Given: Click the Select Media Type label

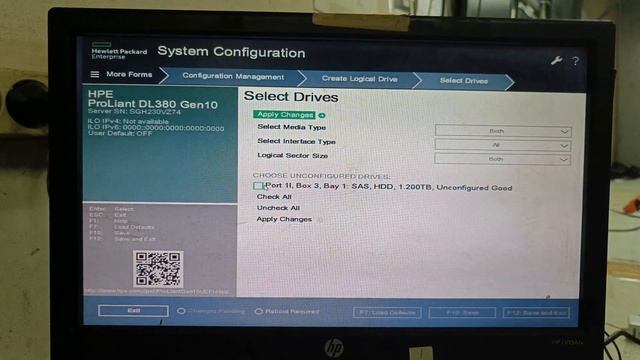Looking at the screenshot, I should coord(291,127).
